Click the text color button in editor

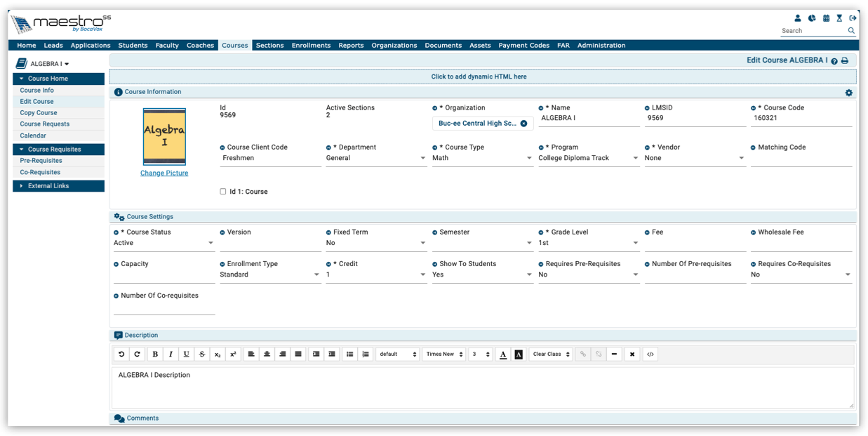[503, 355]
